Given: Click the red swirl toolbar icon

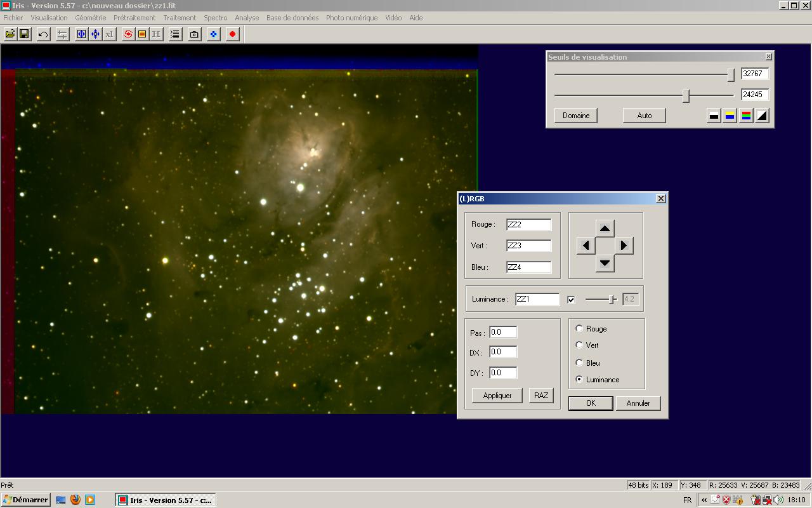Looking at the screenshot, I should click(128, 34).
